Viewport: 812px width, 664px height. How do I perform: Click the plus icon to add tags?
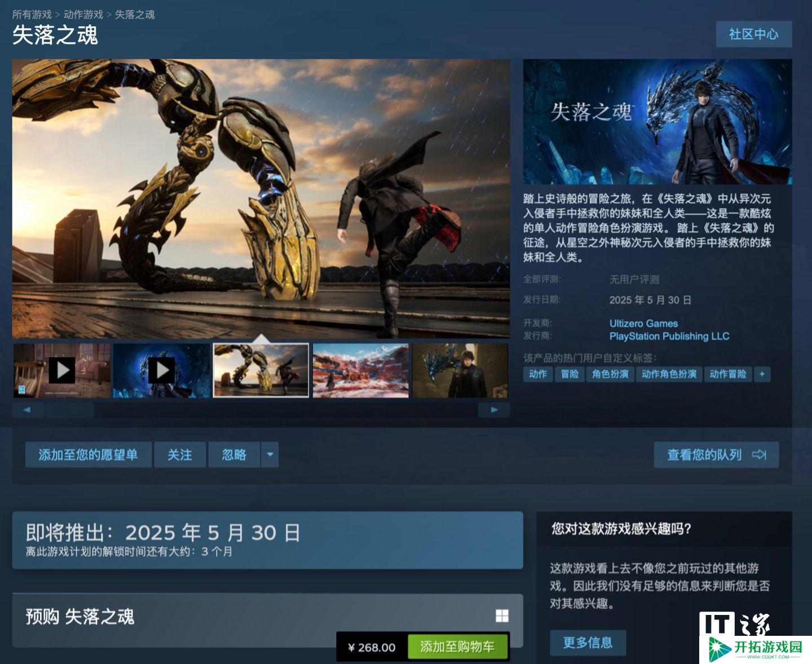click(x=762, y=374)
